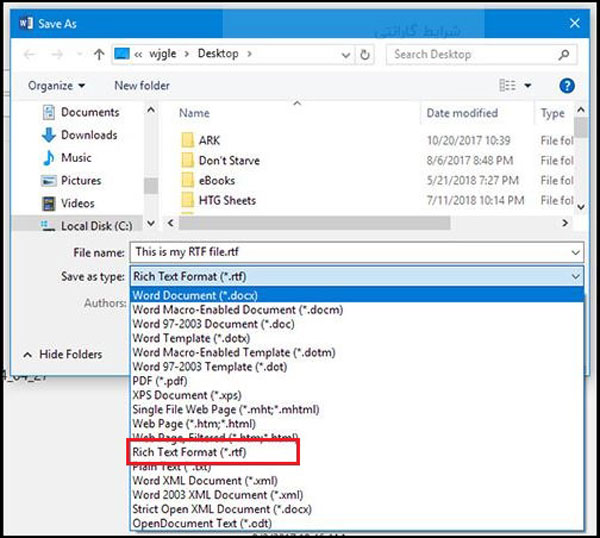600x538 pixels.
Task: Close the Save As dialog
Action: [x=574, y=23]
